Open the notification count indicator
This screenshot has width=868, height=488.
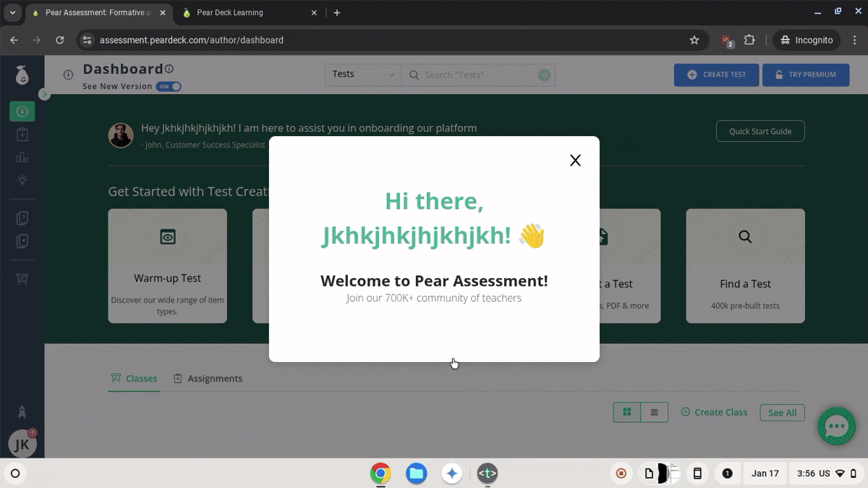[x=727, y=474]
